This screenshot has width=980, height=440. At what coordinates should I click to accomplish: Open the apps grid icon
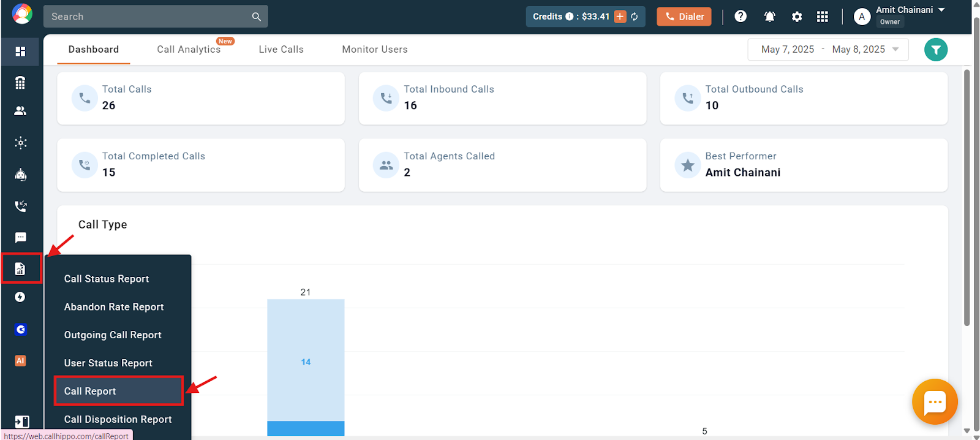tap(823, 17)
